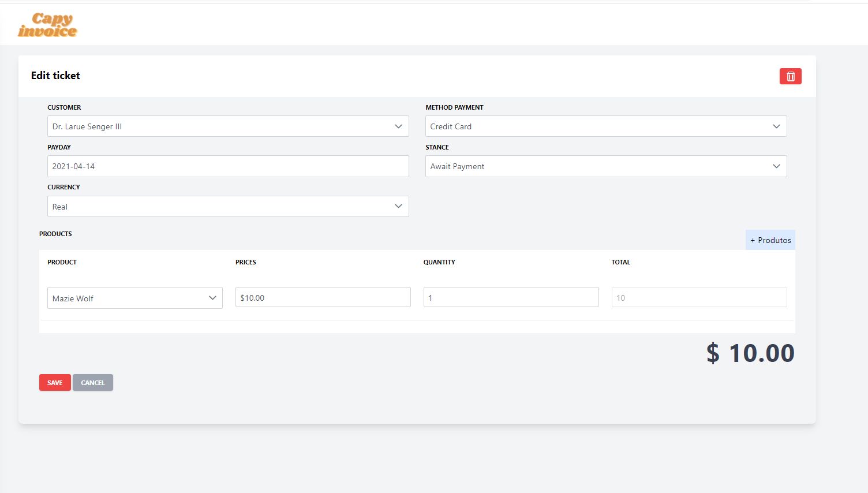Open the Stance dropdown

(x=605, y=166)
